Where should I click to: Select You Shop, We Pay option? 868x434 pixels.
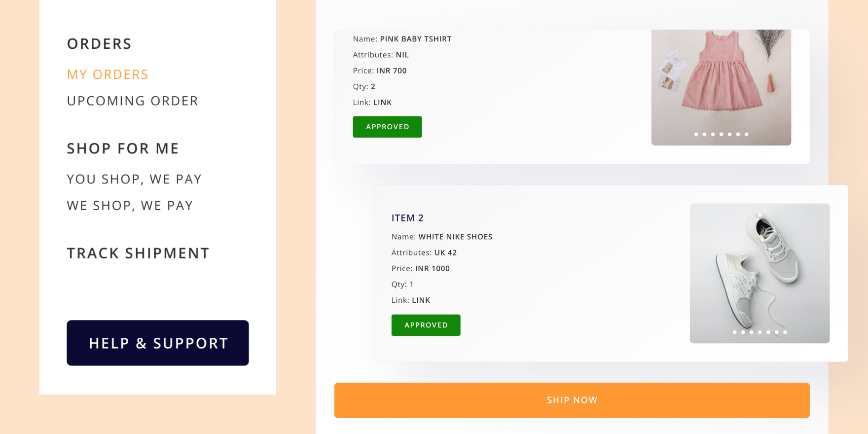click(134, 179)
